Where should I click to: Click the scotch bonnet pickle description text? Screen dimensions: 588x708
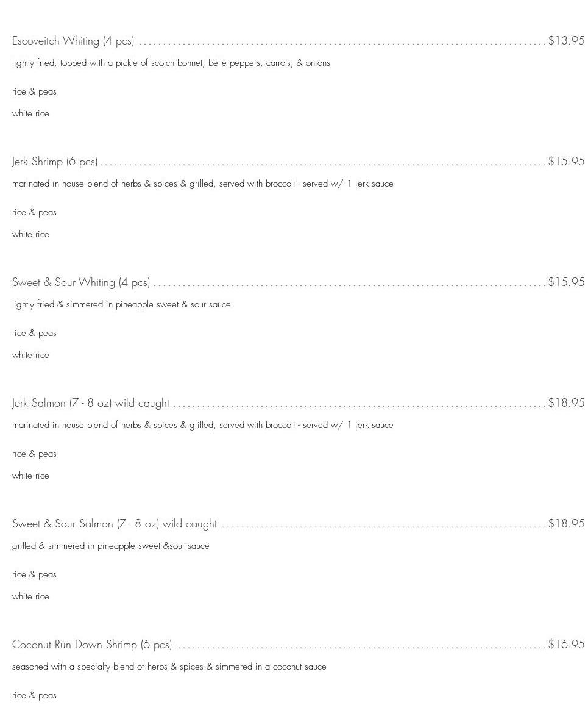[171, 63]
